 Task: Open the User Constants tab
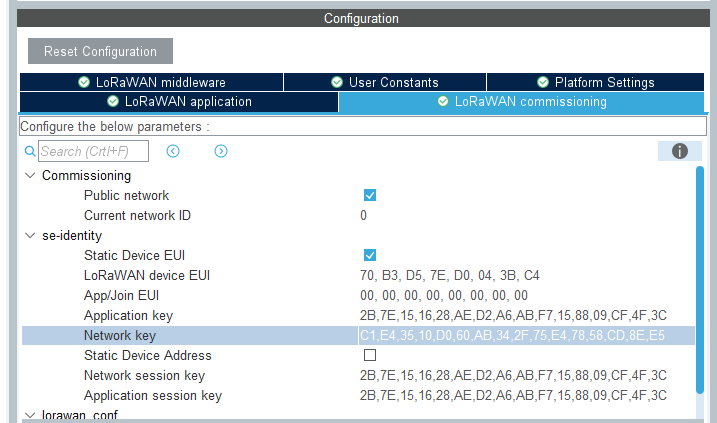pos(385,82)
